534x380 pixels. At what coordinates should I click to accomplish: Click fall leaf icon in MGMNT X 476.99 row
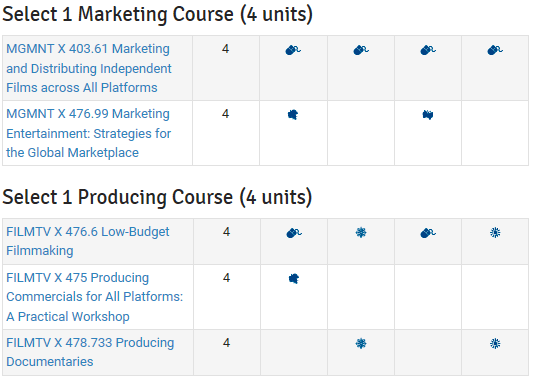[293, 115]
